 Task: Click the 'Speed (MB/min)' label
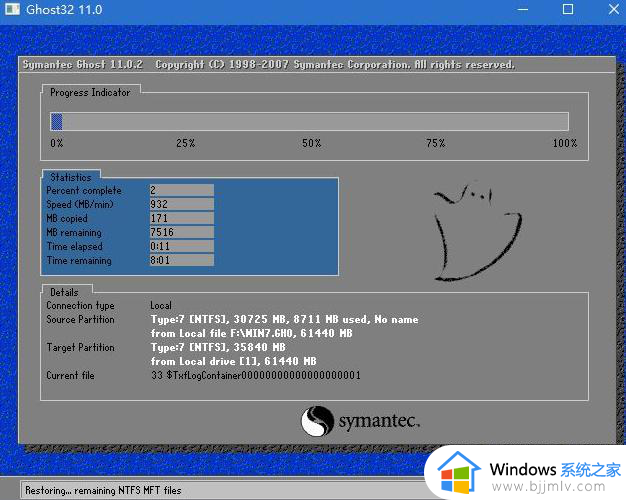point(80,204)
